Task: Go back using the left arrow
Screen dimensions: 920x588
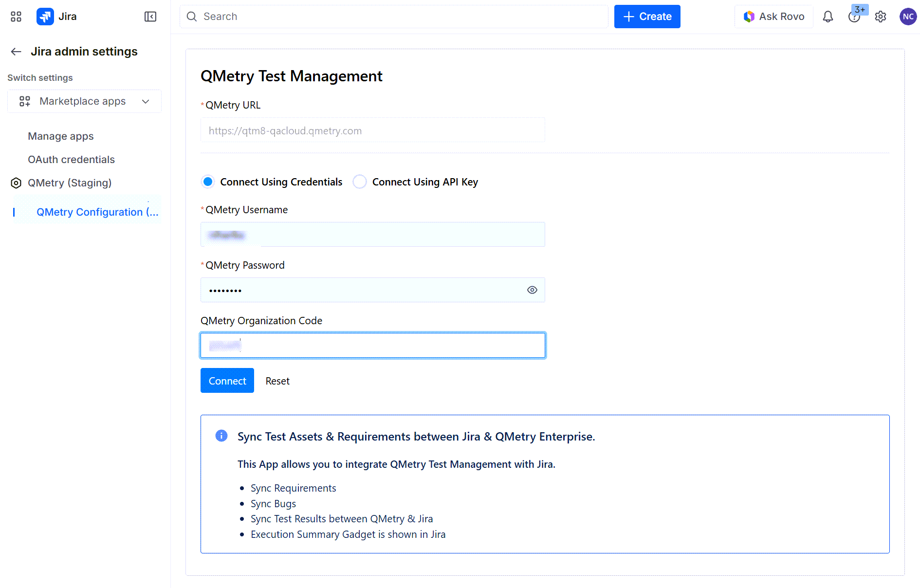Action: coord(16,52)
